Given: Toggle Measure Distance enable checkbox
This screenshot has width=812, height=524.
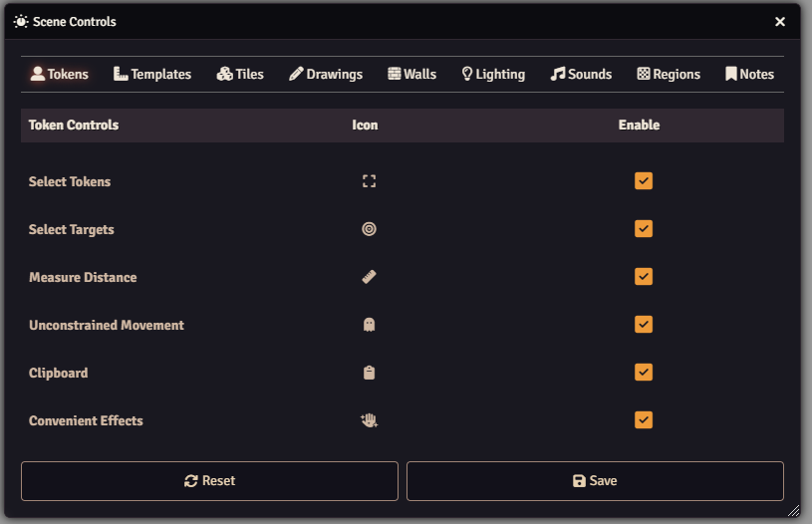Looking at the screenshot, I should coord(644,277).
